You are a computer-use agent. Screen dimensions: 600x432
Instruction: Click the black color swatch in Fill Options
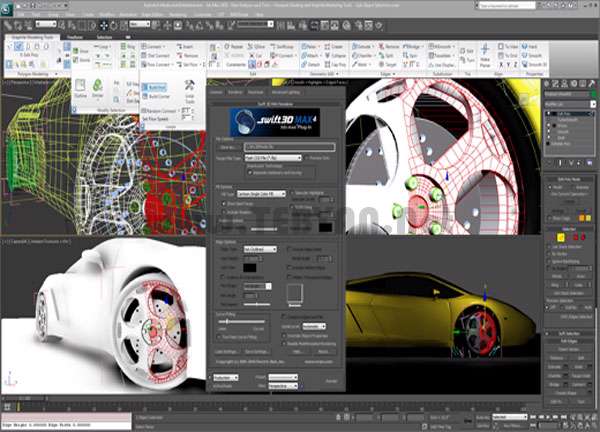point(326,227)
